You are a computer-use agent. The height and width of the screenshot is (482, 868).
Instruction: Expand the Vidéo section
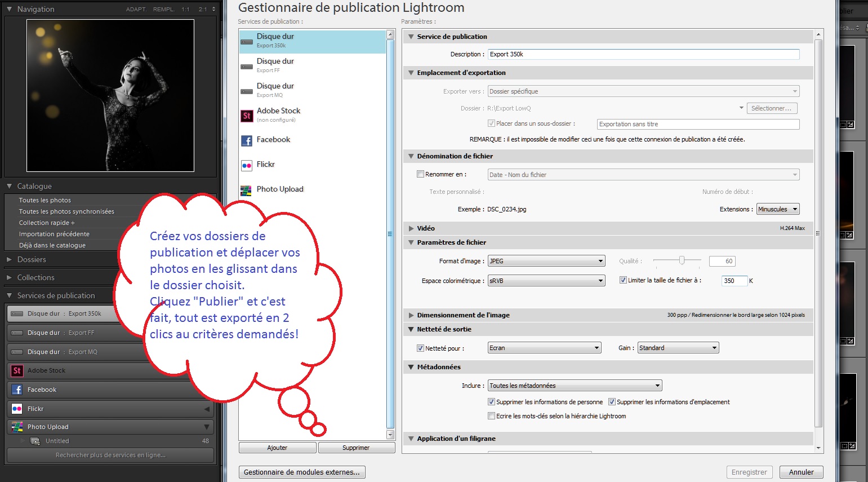[411, 228]
